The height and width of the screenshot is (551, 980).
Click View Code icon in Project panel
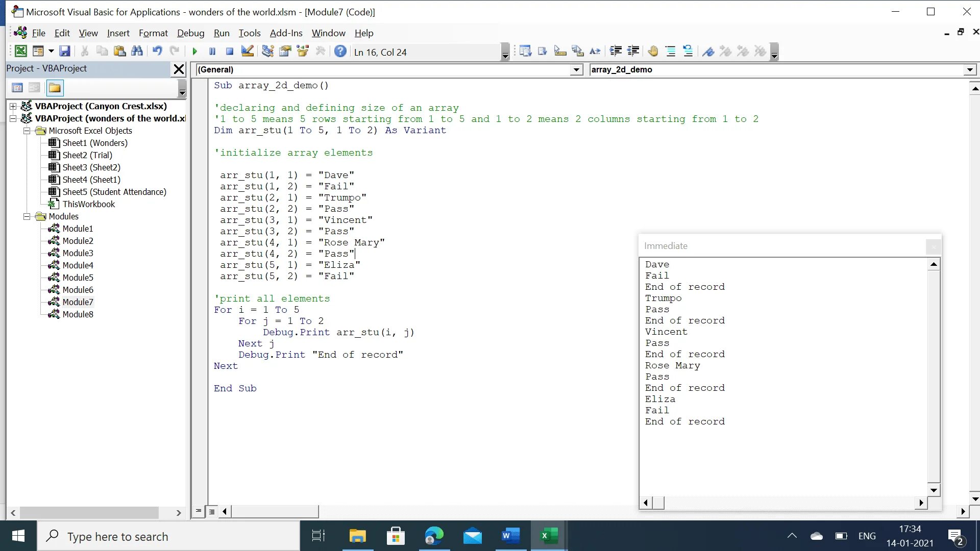pos(17,88)
